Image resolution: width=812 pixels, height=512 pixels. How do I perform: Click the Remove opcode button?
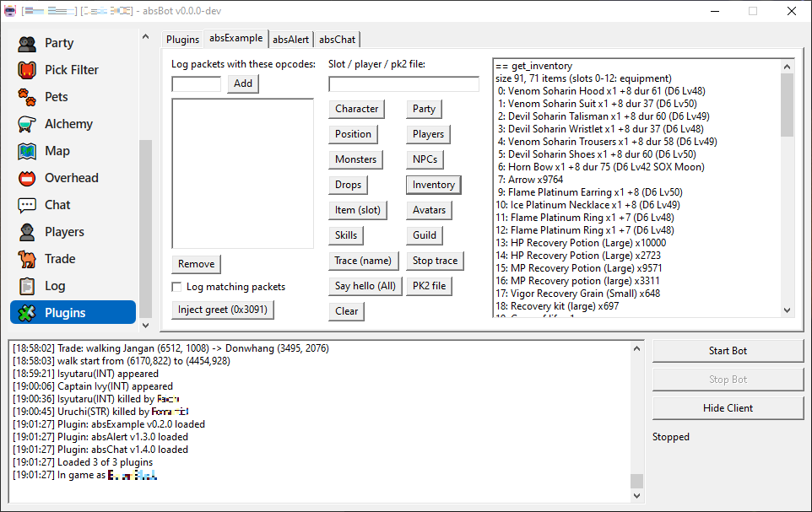pyautogui.click(x=197, y=264)
